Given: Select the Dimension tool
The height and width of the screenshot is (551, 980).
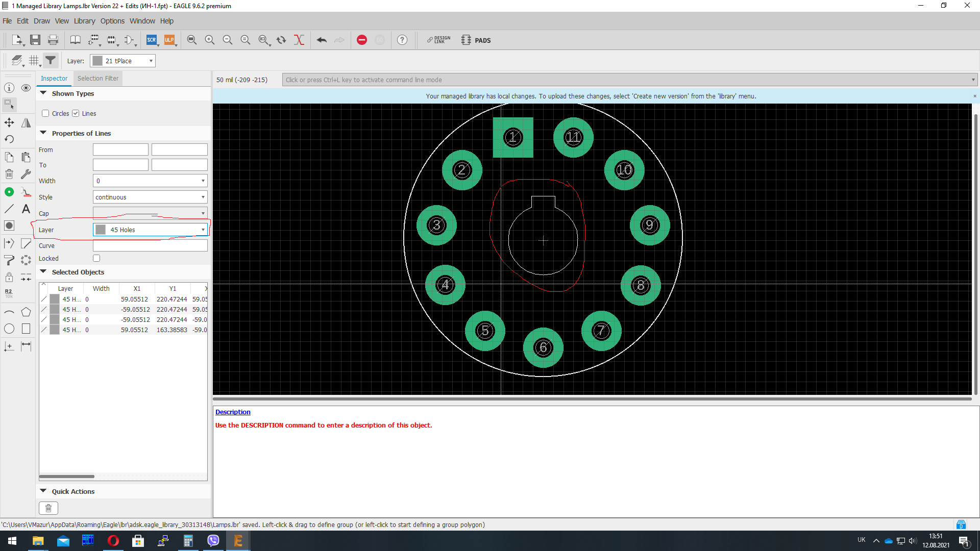Looking at the screenshot, I should pyautogui.click(x=26, y=346).
